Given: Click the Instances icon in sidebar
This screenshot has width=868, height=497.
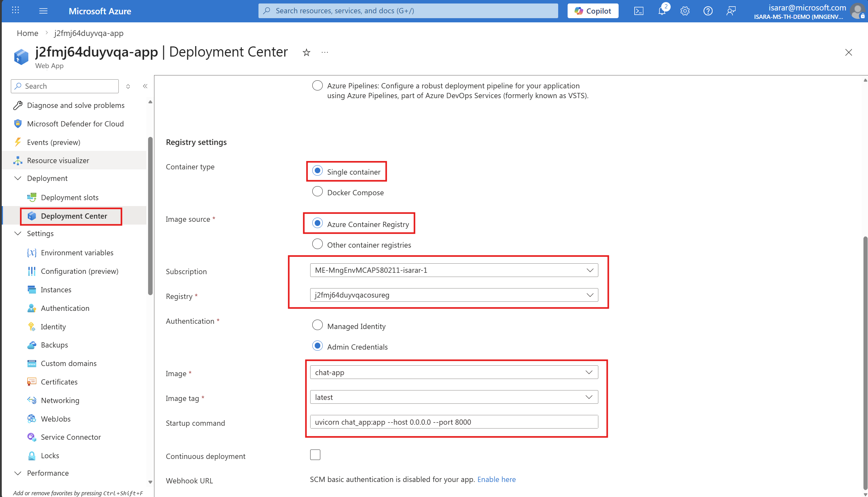Looking at the screenshot, I should pos(32,290).
